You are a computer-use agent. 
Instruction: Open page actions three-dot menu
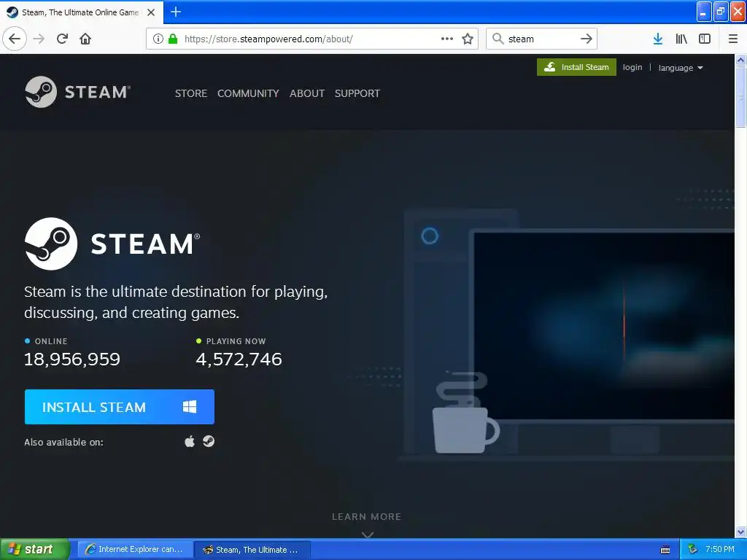[447, 39]
